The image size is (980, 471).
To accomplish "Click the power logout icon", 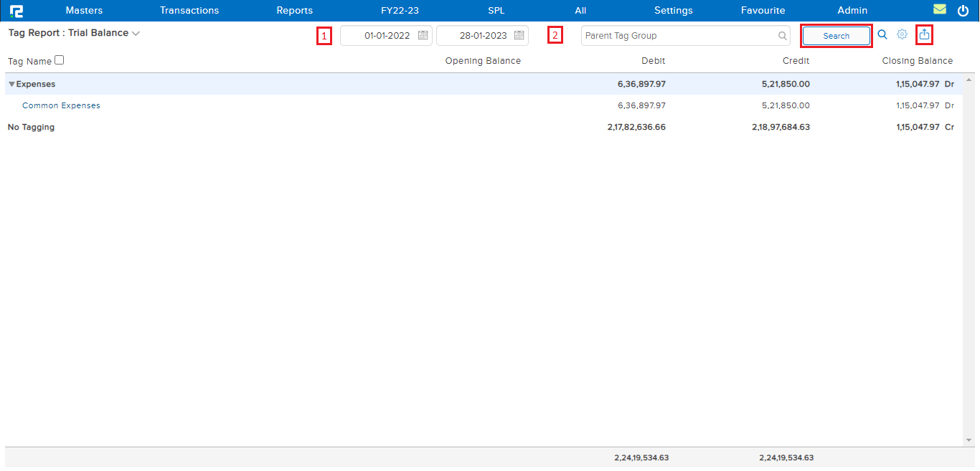I will click(x=963, y=11).
